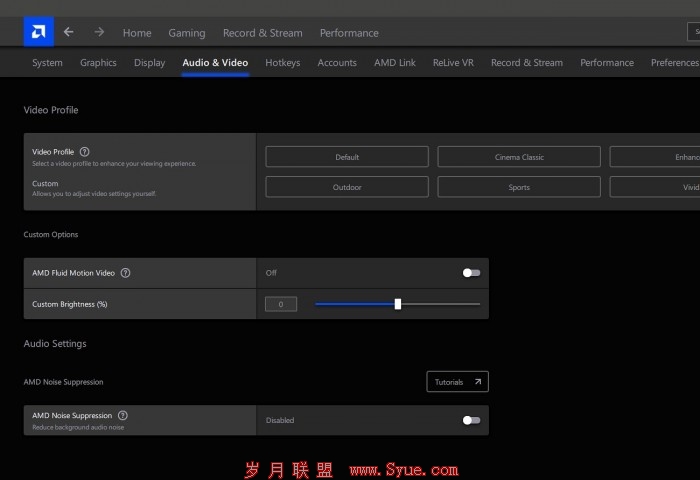The image size is (700, 480).
Task: Select the Enhanced video profile
Action: pos(655,157)
